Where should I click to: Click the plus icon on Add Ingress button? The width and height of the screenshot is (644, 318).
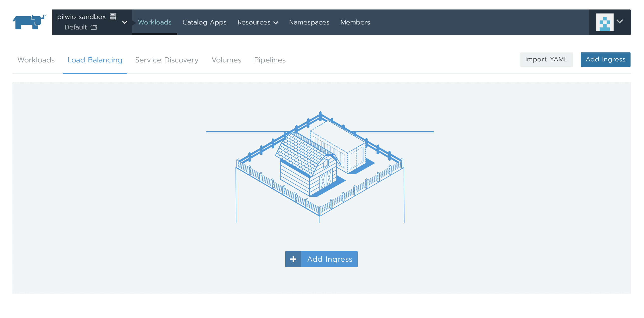pyautogui.click(x=294, y=259)
